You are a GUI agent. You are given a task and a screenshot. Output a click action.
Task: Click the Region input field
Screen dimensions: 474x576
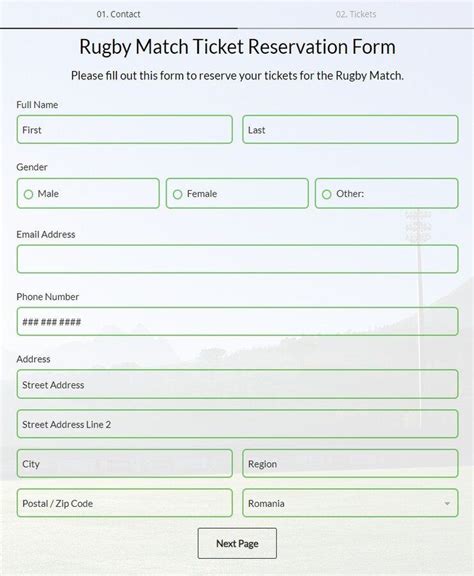tap(350, 464)
